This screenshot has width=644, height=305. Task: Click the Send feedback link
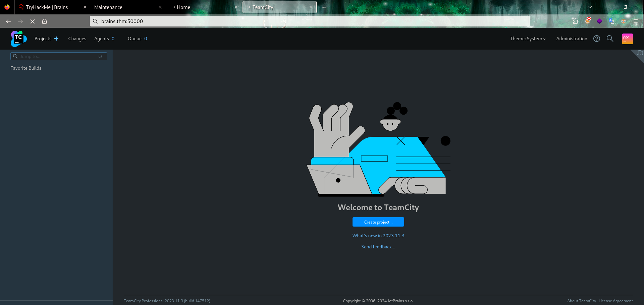coord(378,247)
